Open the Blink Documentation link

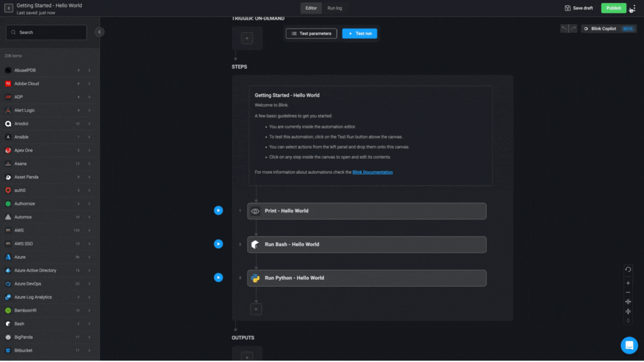point(372,172)
